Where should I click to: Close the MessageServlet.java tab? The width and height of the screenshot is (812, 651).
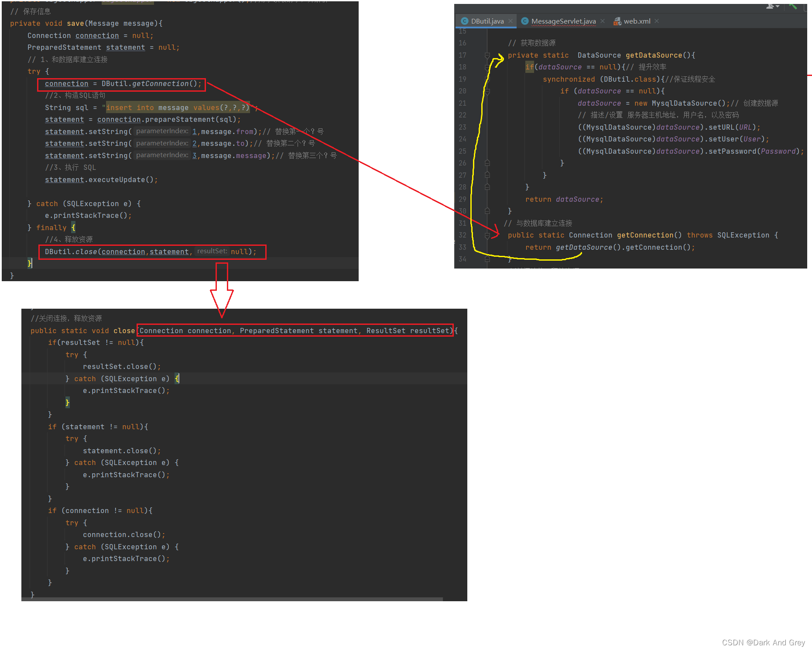click(603, 21)
